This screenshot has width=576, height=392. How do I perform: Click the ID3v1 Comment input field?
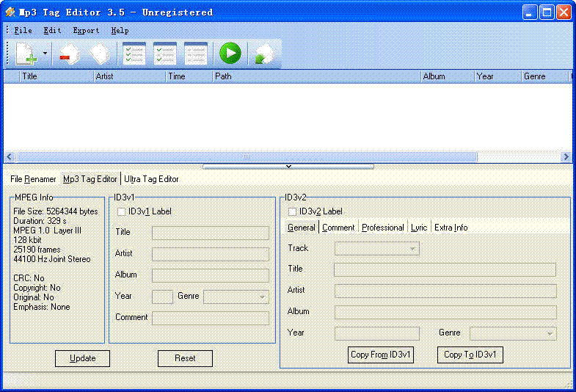pos(211,318)
